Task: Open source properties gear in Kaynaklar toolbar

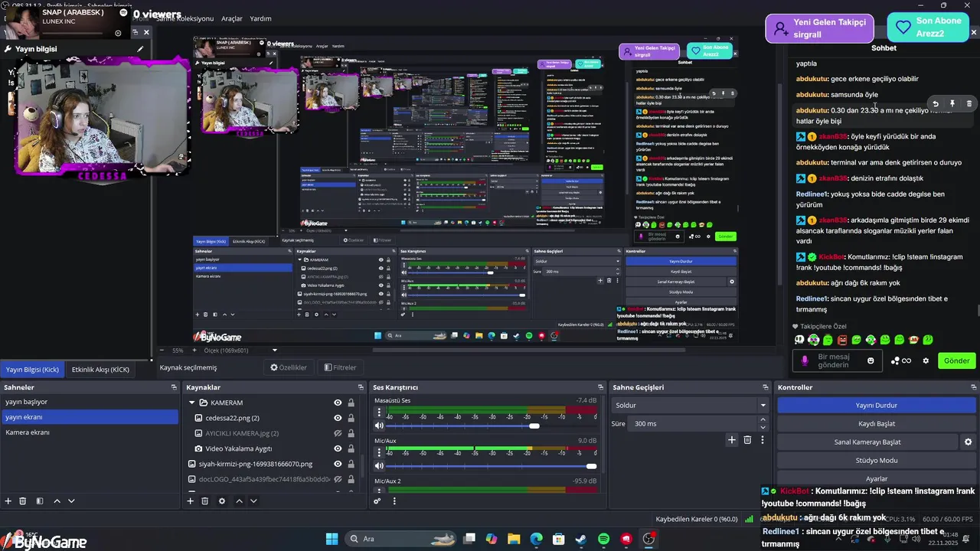Action: click(x=222, y=501)
